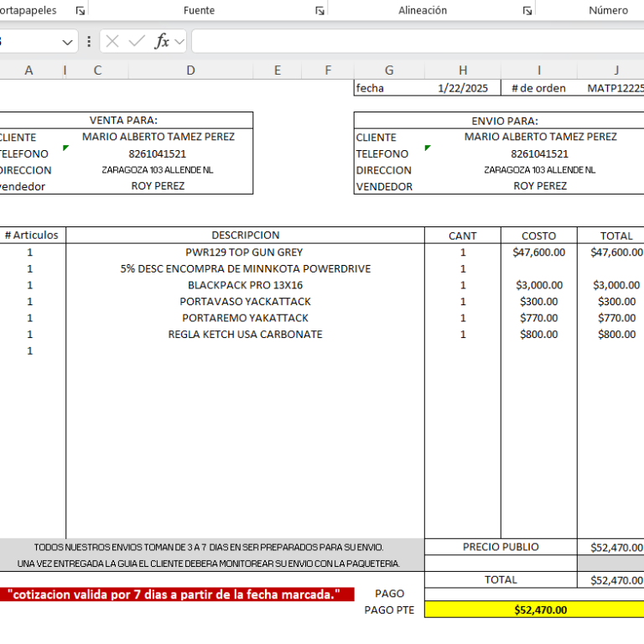The width and height of the screenshot is (644, 644).
Task: Select 'PWR129 TOP GUN GREY' cell
Action: point(245,252)
